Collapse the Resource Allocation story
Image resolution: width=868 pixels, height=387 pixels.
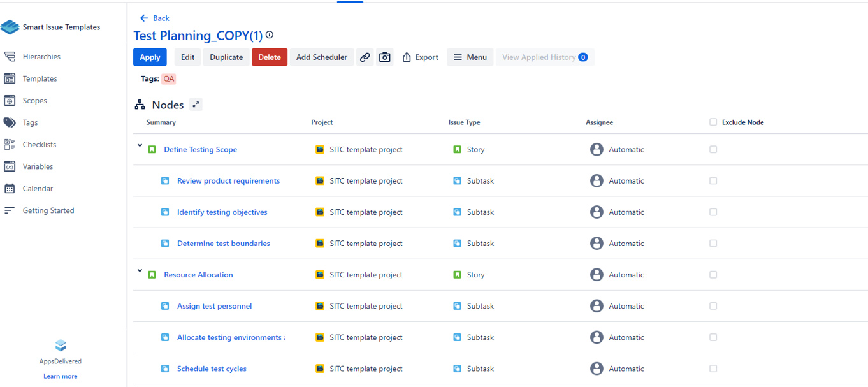(140, 271)
